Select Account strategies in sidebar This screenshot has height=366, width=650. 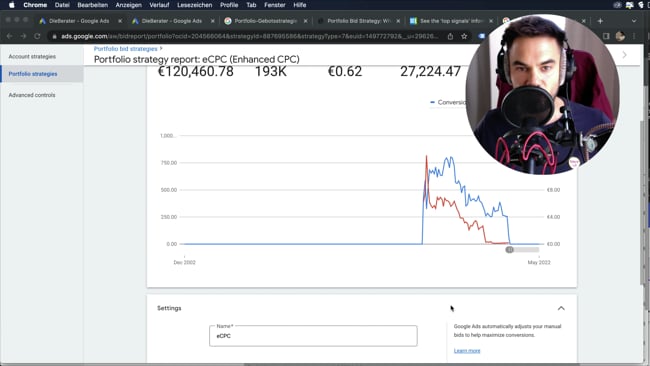pyautogui.click(x=32, y=56)
